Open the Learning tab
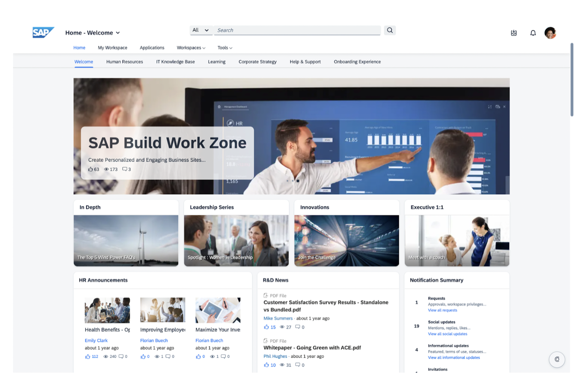Viewport: 587px width, 392px height. pyautogui.click(x=217, y=62)
